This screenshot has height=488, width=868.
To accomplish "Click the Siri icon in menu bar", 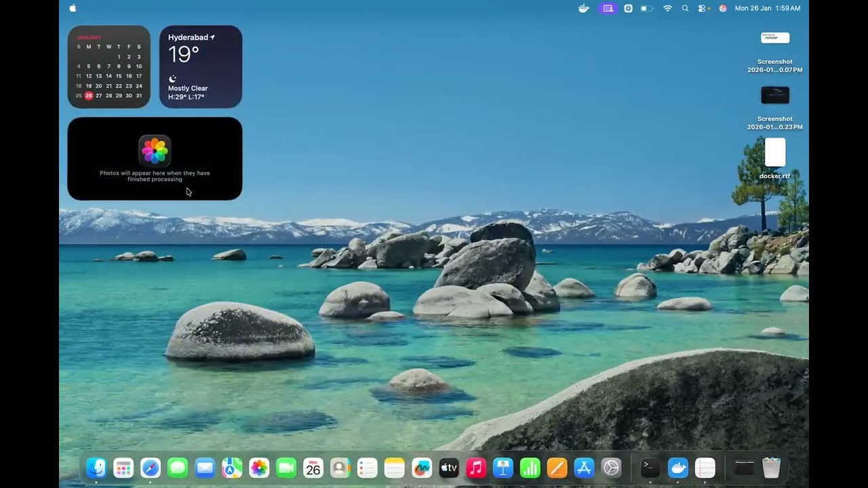I will [723, 8].
